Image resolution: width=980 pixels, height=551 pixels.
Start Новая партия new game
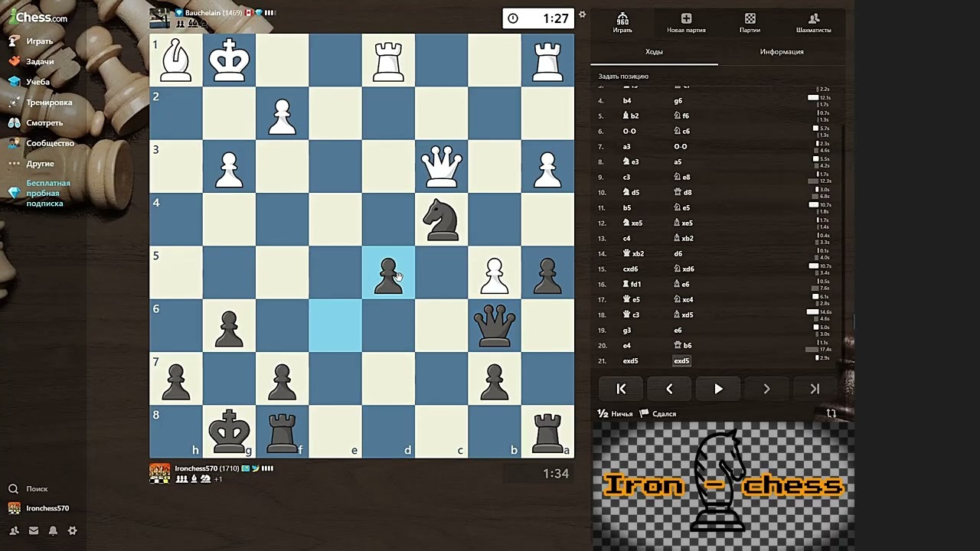point(686,23)
